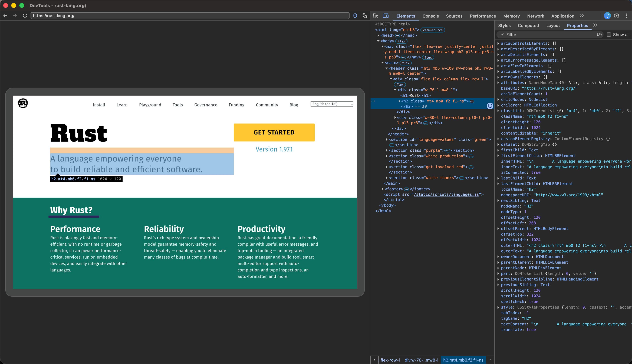Expand the footer element node

[x=382, y=189]
